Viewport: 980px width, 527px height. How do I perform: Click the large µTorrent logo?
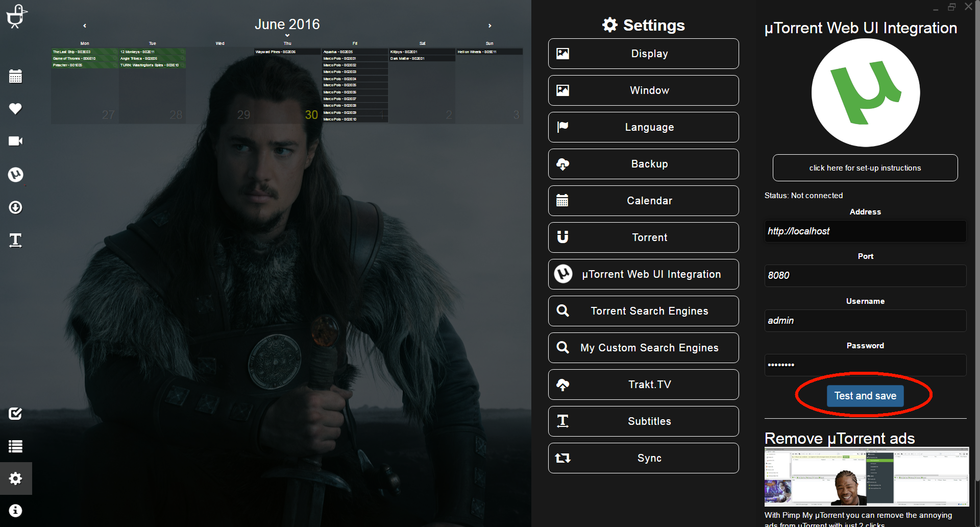point(865,93)
